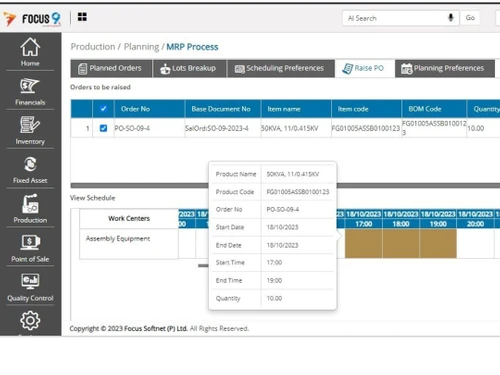Toggle the select-all checkbox in table header
500x375 pixels.
point(103,109)
